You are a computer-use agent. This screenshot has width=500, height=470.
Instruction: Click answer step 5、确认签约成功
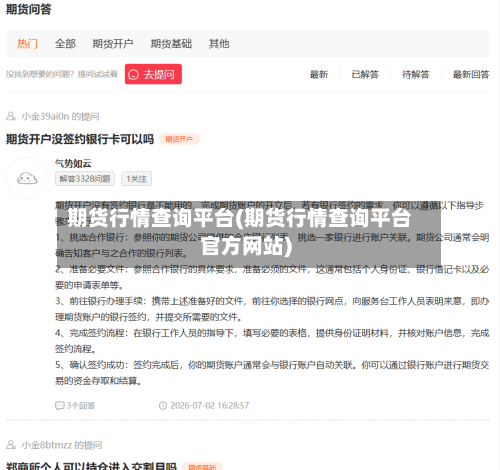[x=272, y=373]
